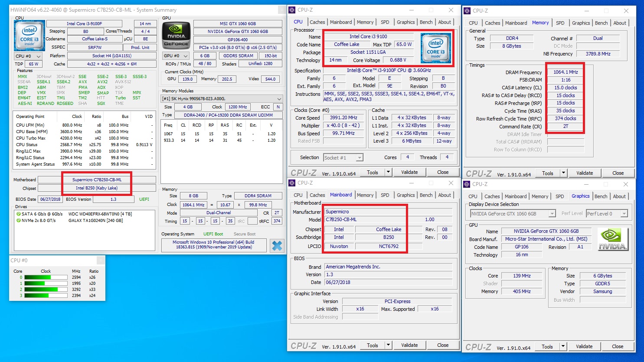Open CPU tab in CPU-Z Graphics window
The width and height of the screenshot is (644, 362).
[x=473, y=196]
